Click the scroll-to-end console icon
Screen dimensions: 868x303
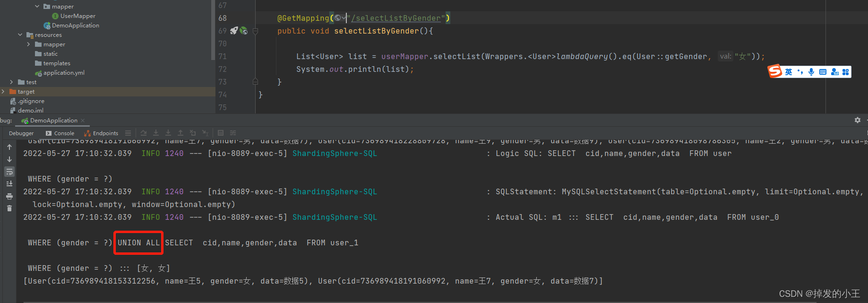tap(9, 184)
